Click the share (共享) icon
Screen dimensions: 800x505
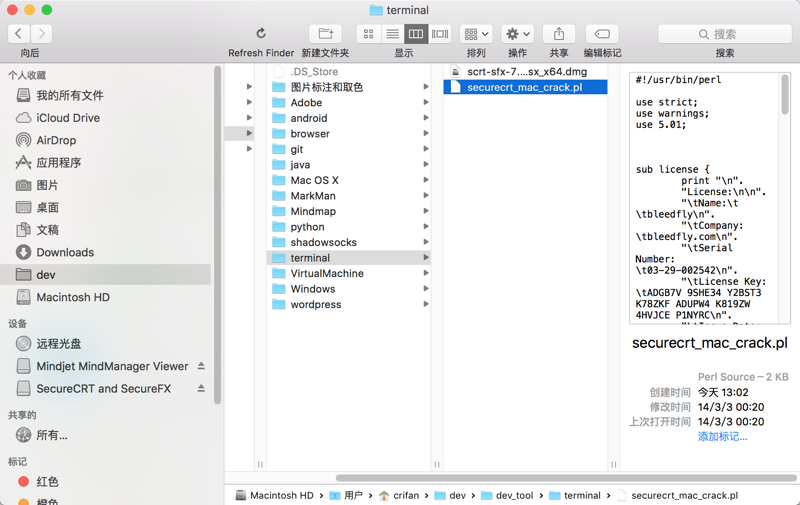point(559,34)
